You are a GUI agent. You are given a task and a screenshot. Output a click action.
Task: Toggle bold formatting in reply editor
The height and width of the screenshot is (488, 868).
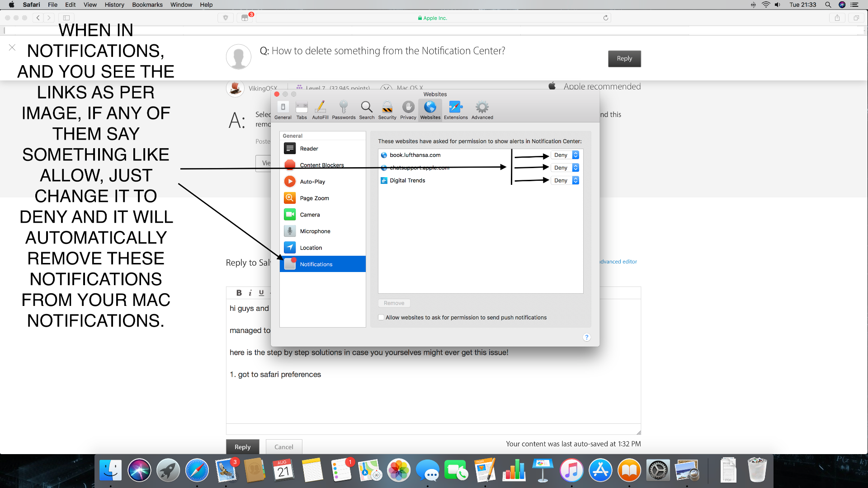[x=239, y=293]
